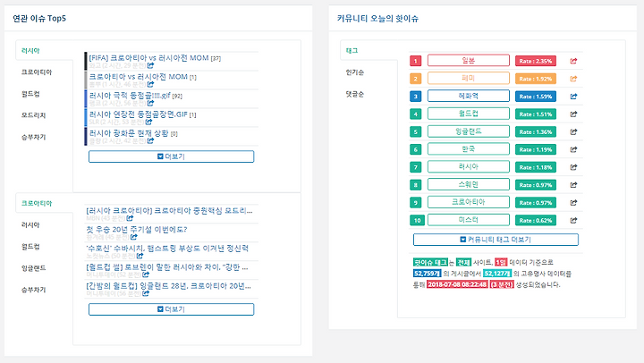This screenshot has height=363, width=644.
Task: Click the 52,759개 post count label
Action: [428, 274]
